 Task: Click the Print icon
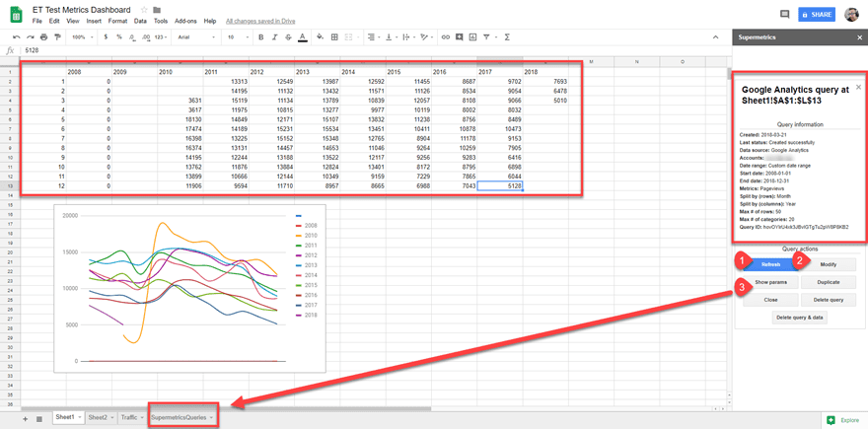point(43,37)
